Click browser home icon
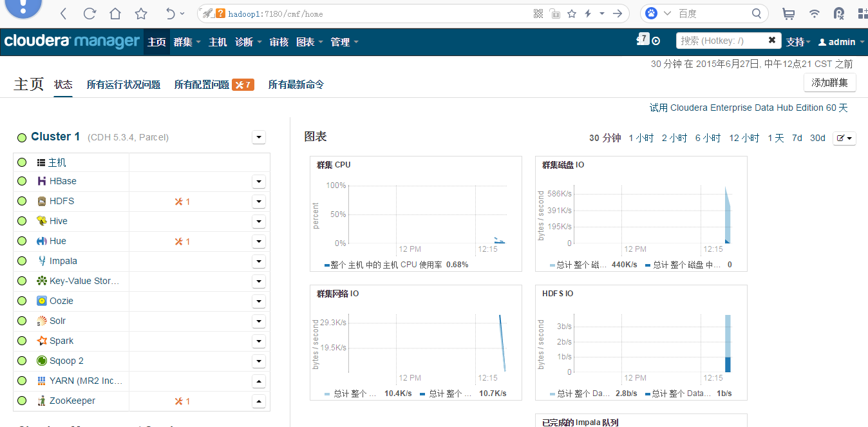The image size is (868, 427). point(115,14)
